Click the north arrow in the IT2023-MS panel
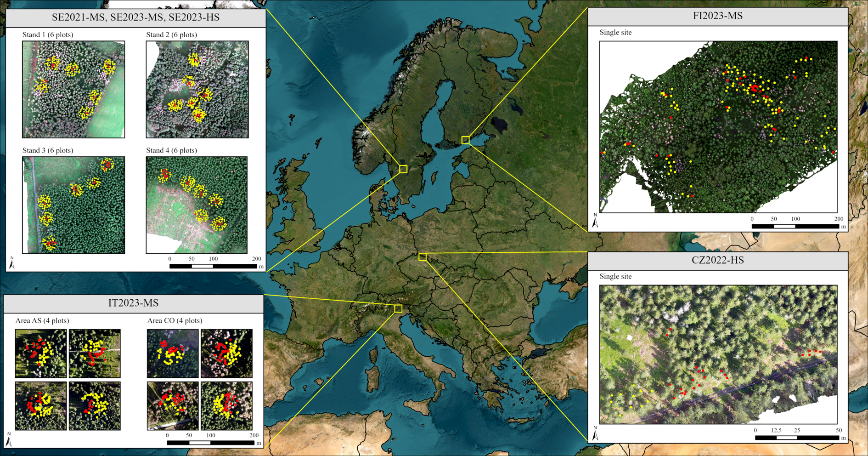This screenshot has height=456, width=868. pyautogui.click(x=9, y=439)
